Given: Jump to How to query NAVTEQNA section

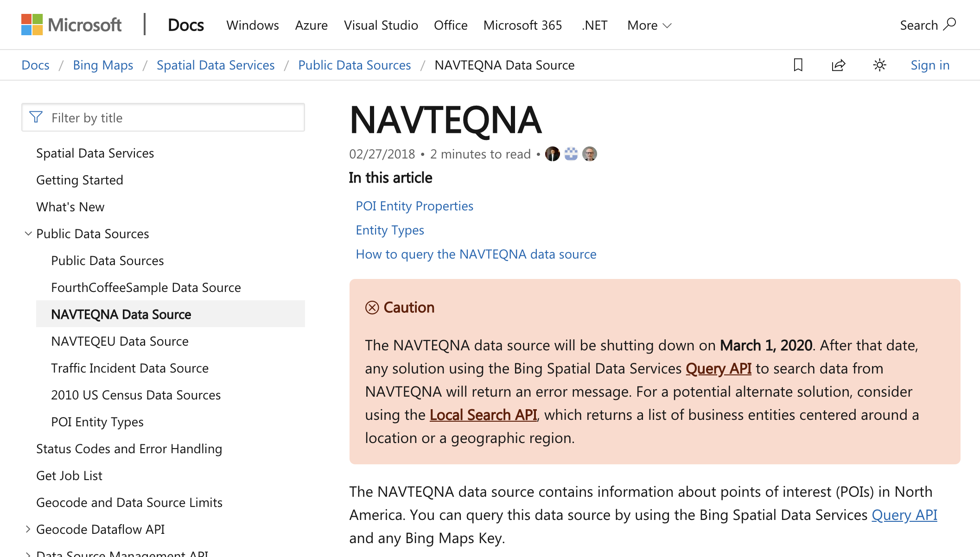Looking at the screenshot, I should pyautogui.click(x=476, y=254).
